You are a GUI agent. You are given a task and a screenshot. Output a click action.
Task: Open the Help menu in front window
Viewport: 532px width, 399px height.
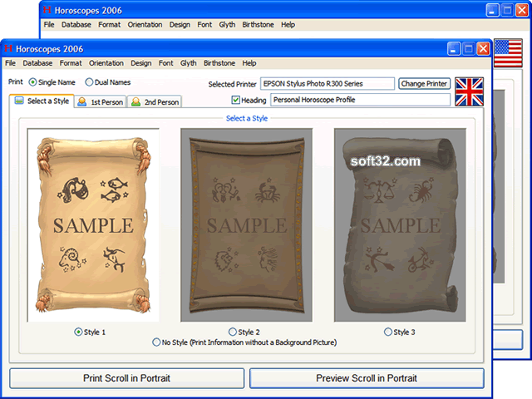pos(249,63)
